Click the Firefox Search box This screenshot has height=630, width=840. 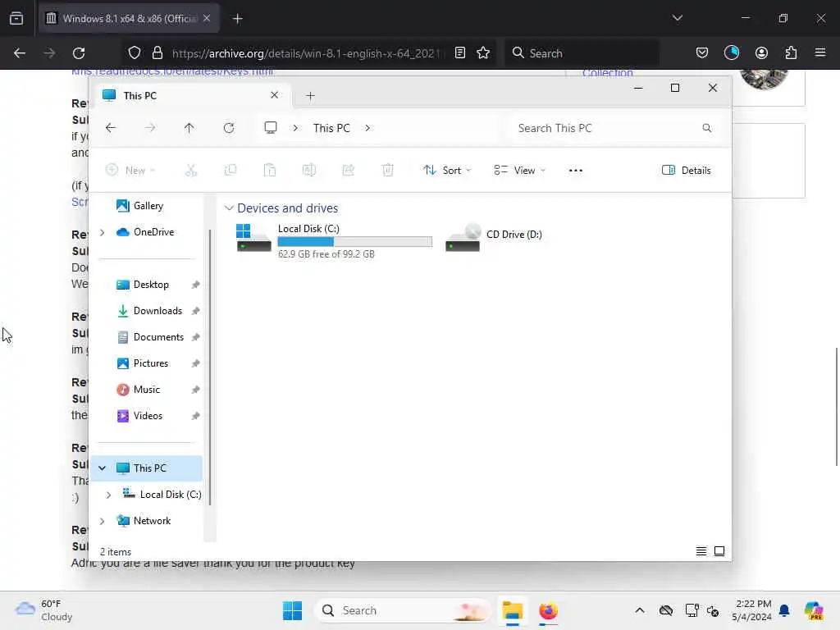point(582,53)
